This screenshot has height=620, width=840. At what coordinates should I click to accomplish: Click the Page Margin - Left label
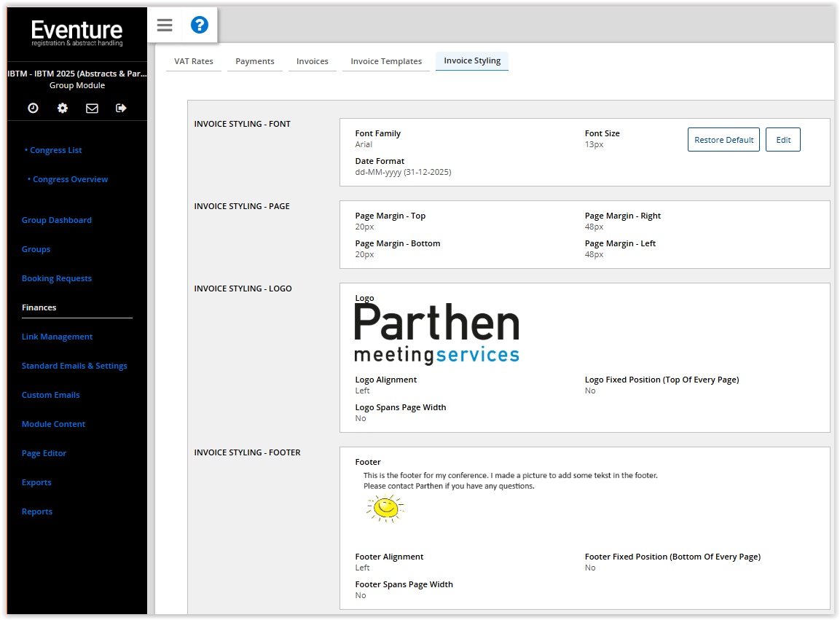pos(620,243)
